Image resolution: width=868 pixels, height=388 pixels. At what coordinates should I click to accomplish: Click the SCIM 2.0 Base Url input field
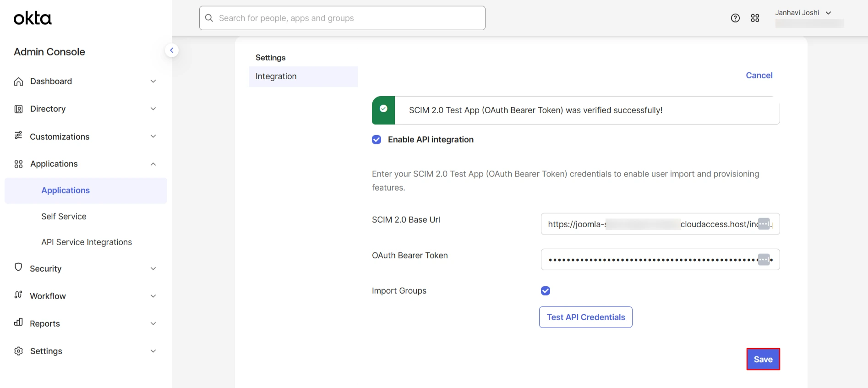(660, 224)
